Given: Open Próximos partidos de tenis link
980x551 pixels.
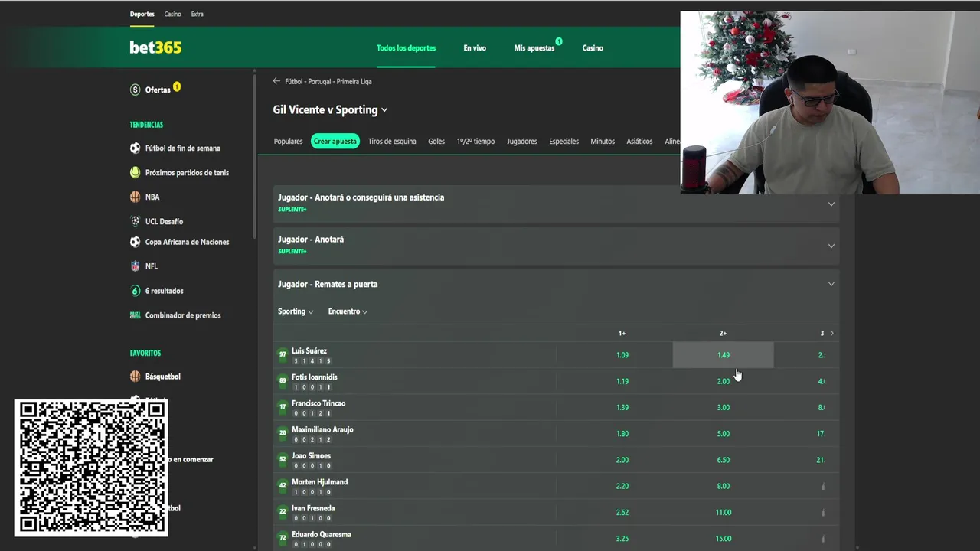Looking at the screenshot, I should point(187,173).
